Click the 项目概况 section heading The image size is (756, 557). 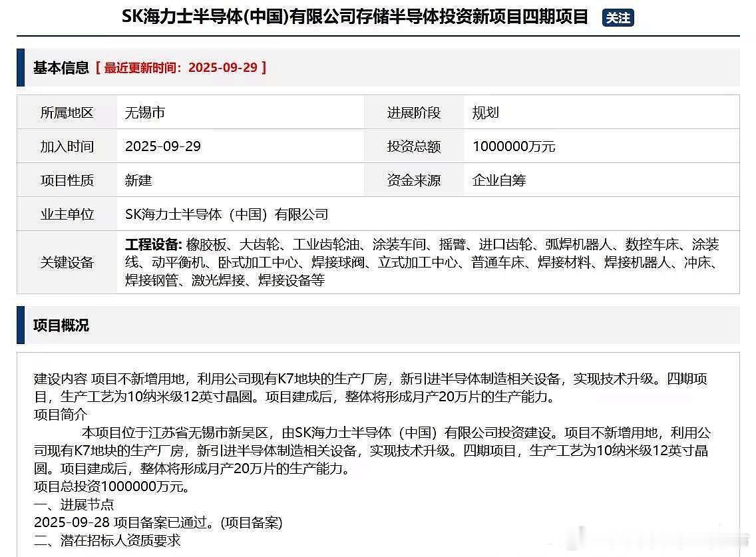(x=61, y=325)
